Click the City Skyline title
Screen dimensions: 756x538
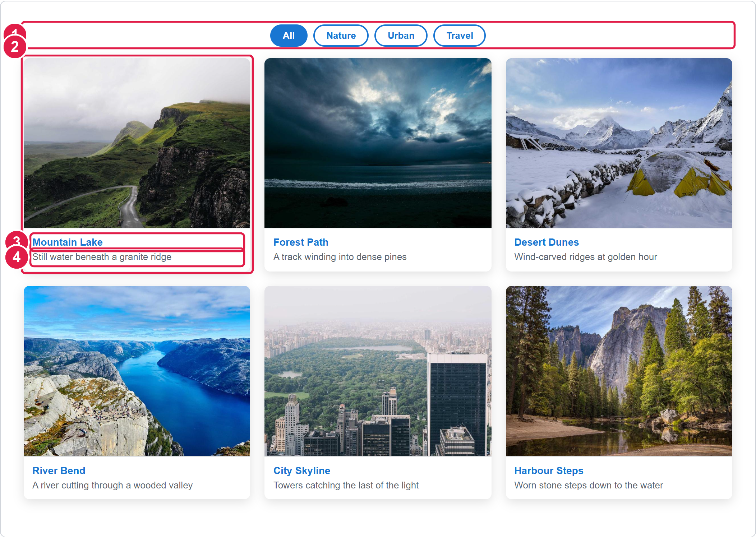(x=301, y=470)
